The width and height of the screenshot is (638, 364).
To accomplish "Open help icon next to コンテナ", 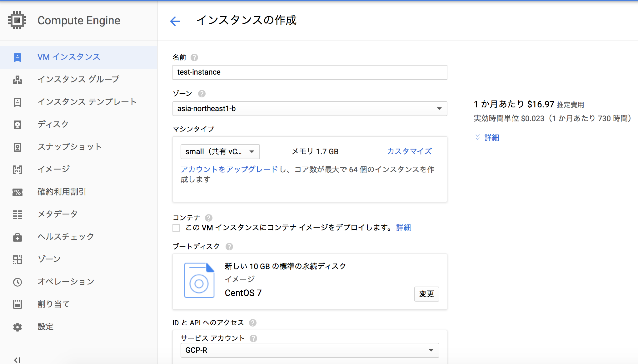I will (209, 218).
